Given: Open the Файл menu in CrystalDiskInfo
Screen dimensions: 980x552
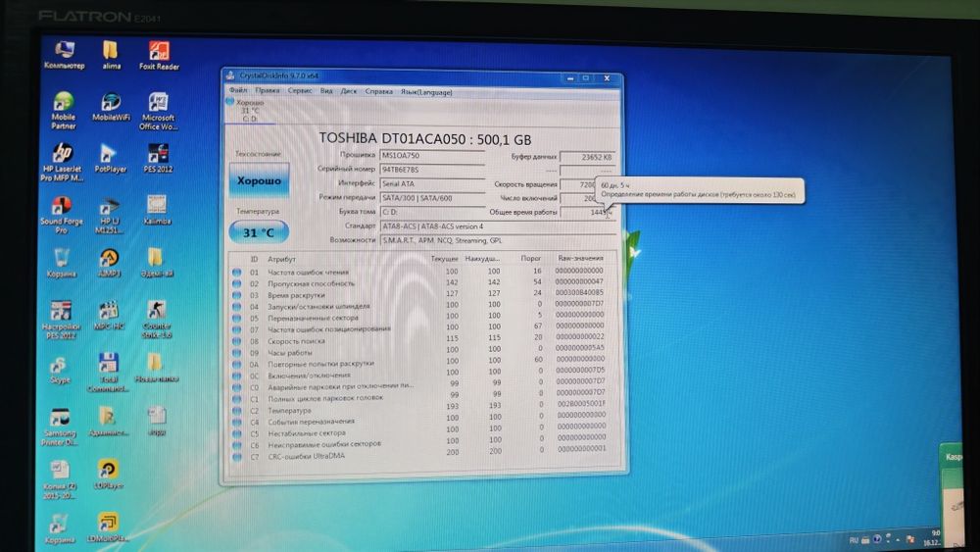Looking at the screenshot, I should 238,90.
